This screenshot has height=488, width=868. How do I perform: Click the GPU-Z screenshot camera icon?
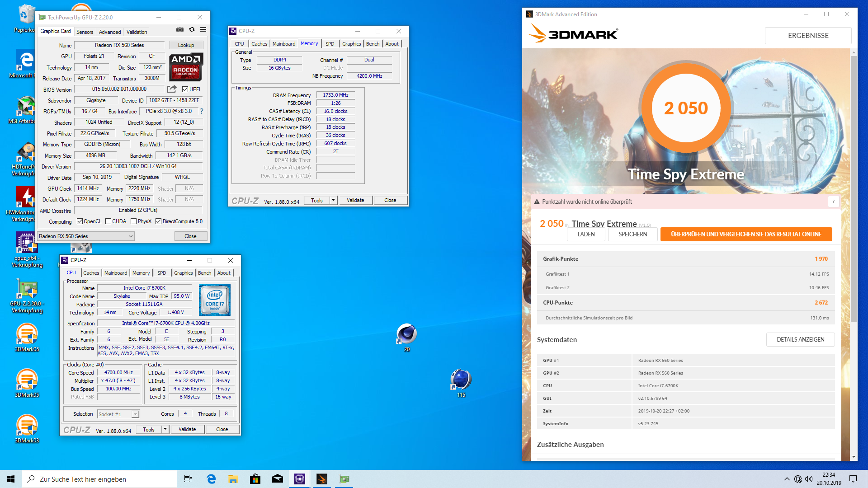tap(180, 30)
